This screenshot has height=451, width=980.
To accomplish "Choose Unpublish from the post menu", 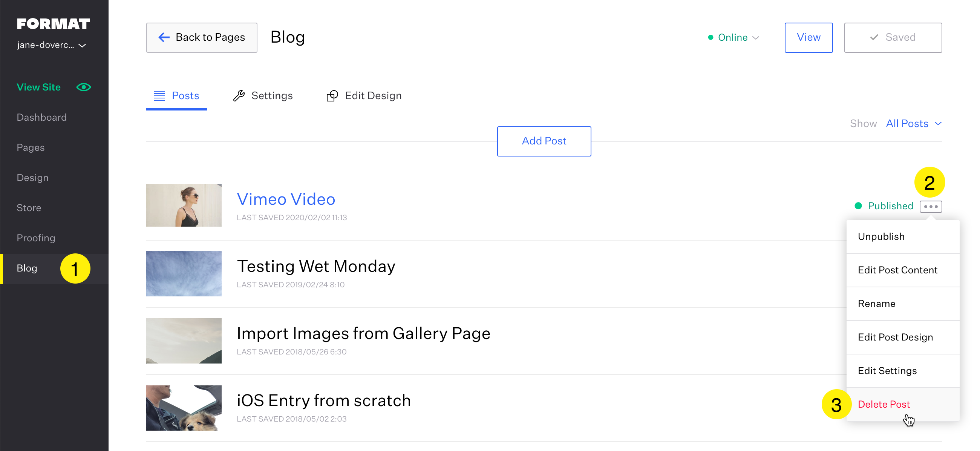I will pos(881,237).
